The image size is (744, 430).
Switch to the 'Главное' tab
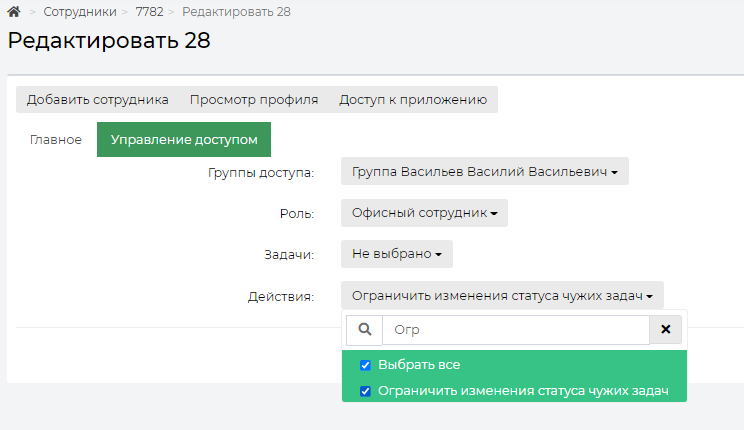(56, 140)
